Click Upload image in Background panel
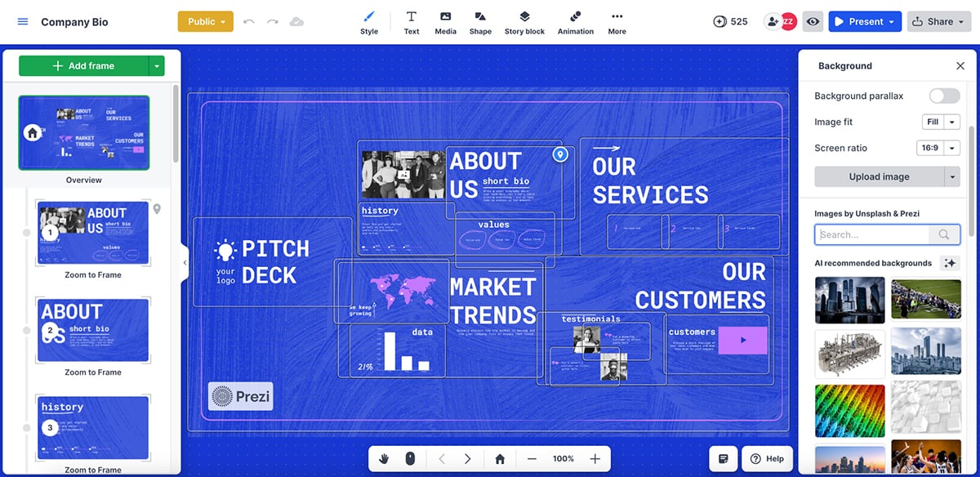Image resolution: width=980 pixels, height=477 pixels. [x=879, y=176]
